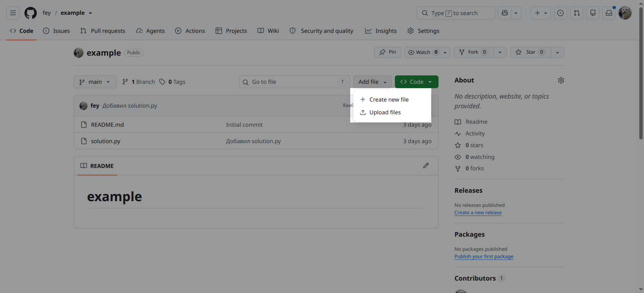Viewport: 644px width, 293px height.
Task: View the 0 forks link
Action: point(469,168)
